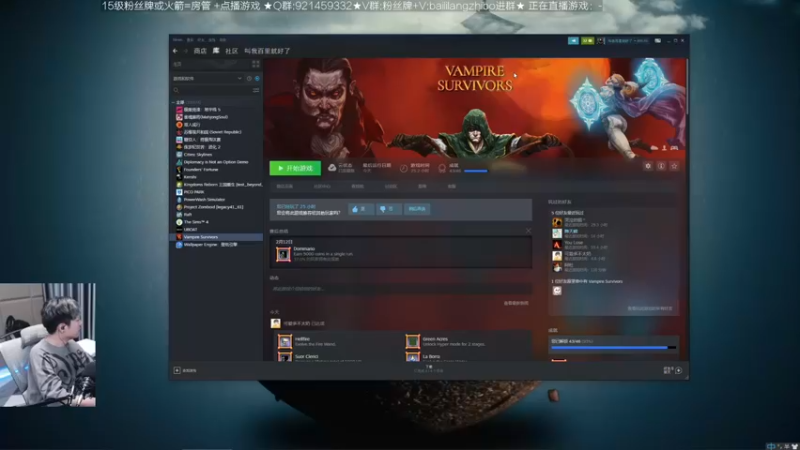The image size is (800, 450).
Task: Open advanced filter options beside library search
Action: pos(256,90)
